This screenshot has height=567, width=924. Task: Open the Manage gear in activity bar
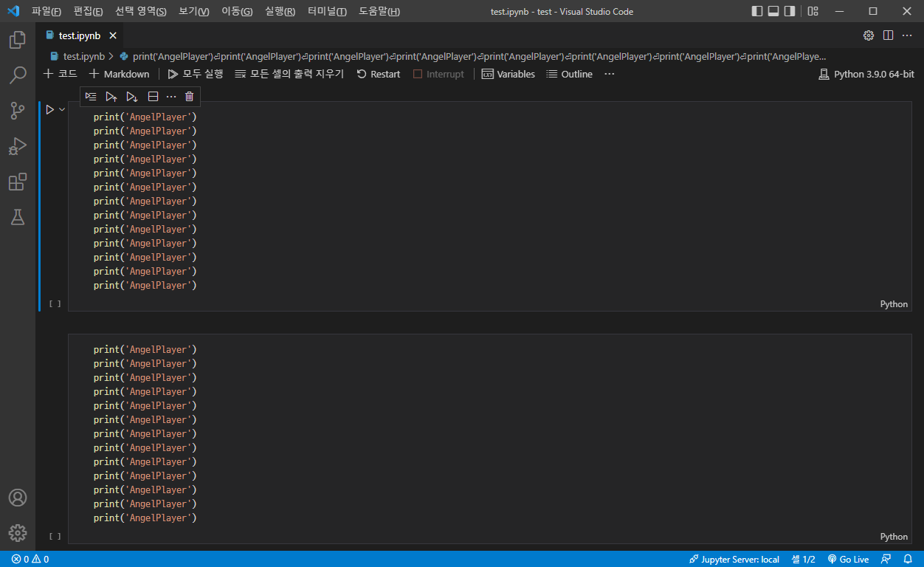pyautogui.click(x=18, y=533)
